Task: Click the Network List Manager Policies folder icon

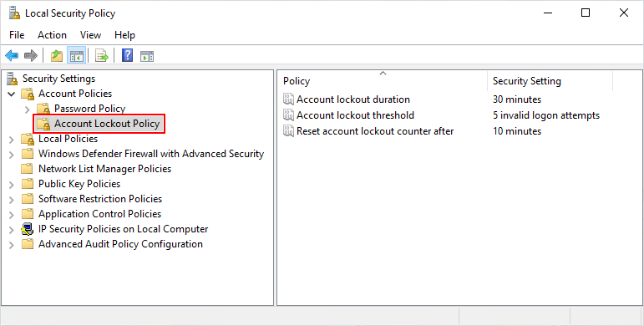Action: [28, 169]
